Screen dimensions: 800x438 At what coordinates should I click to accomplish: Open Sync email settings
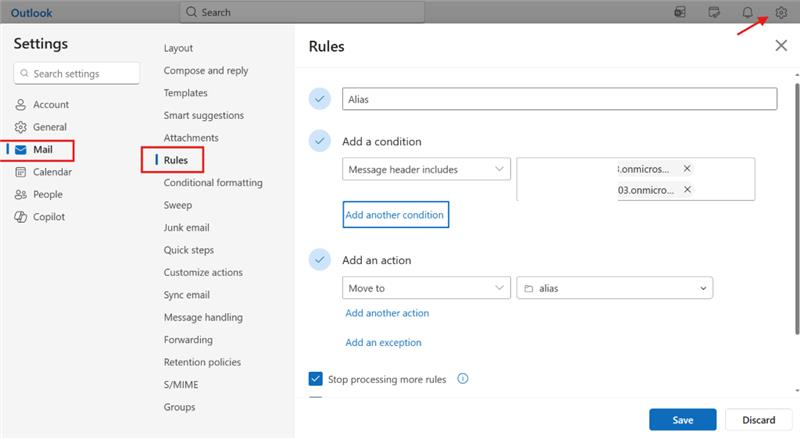(x=187, y=295)
